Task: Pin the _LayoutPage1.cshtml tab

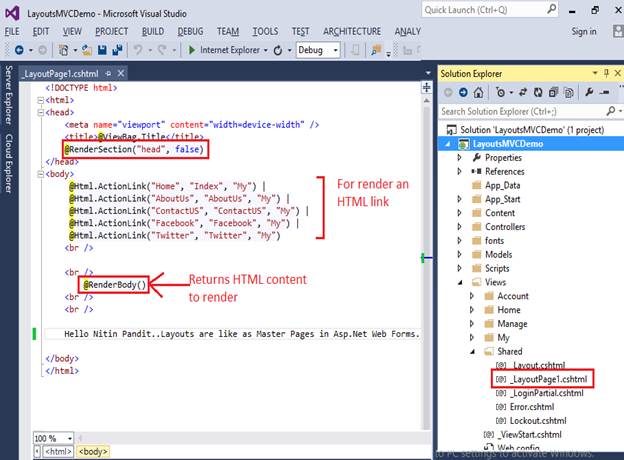Action: click(x=109, y=74)
